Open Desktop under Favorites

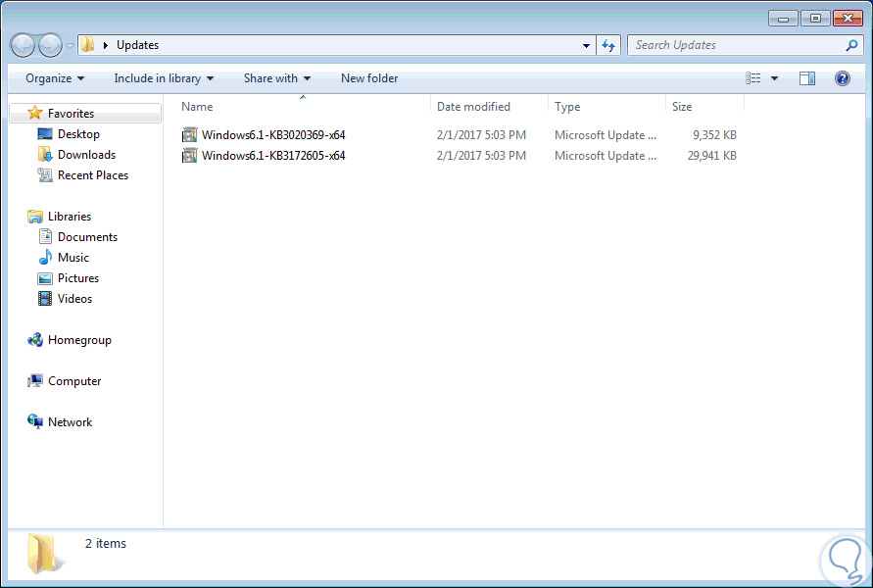coord(78,133)
